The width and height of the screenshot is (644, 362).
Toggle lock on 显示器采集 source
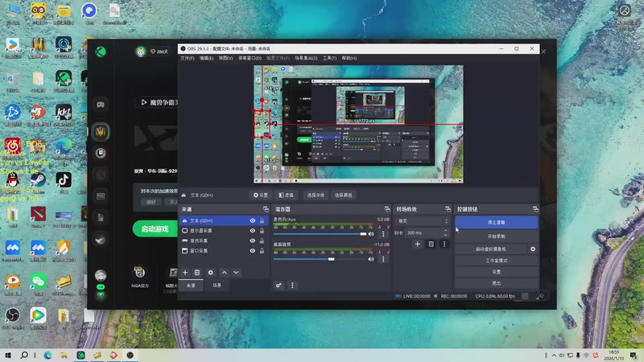pos(262,231)
